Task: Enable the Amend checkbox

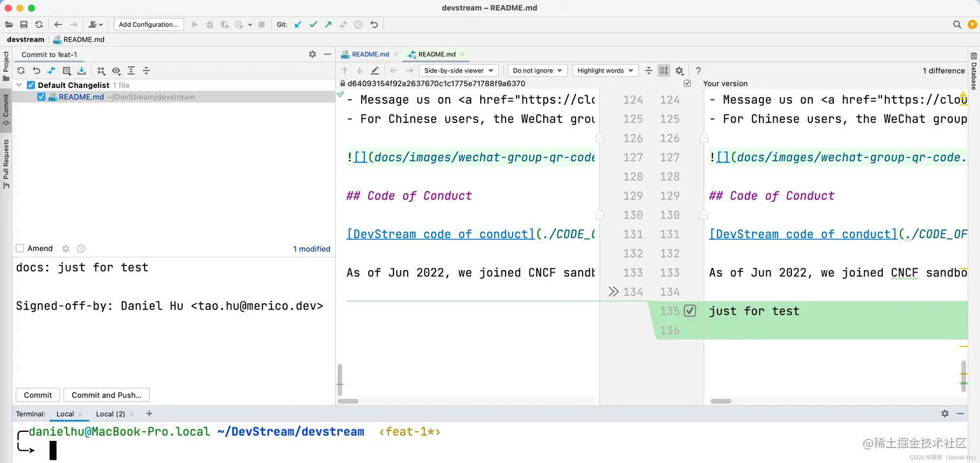Action: [20, 248]
